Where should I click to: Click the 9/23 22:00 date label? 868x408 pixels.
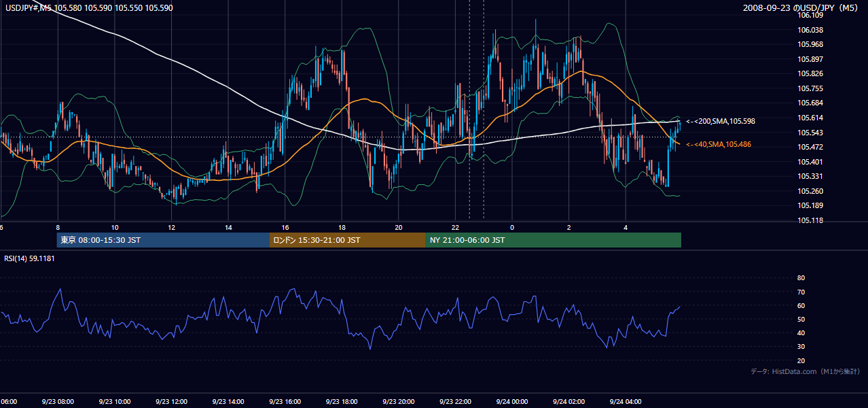click(x=455, y=401)
